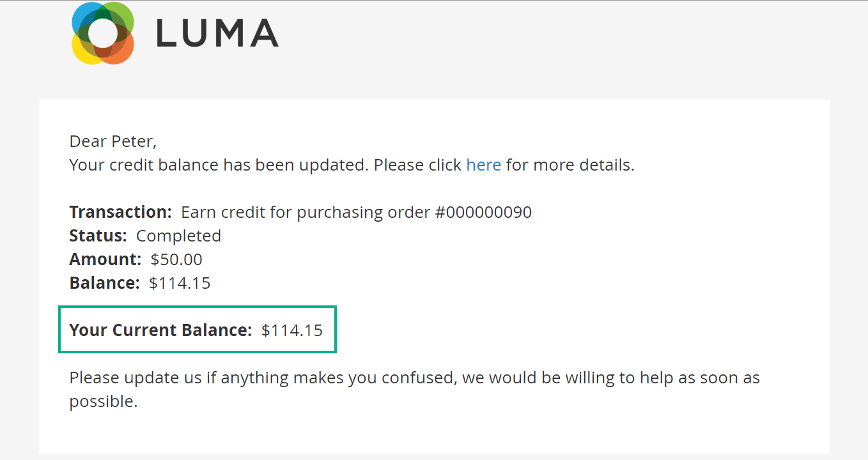Click the $114.15 value next to Balance
Viewport: 868px width, 460px height.
click(x=180, y=283)
